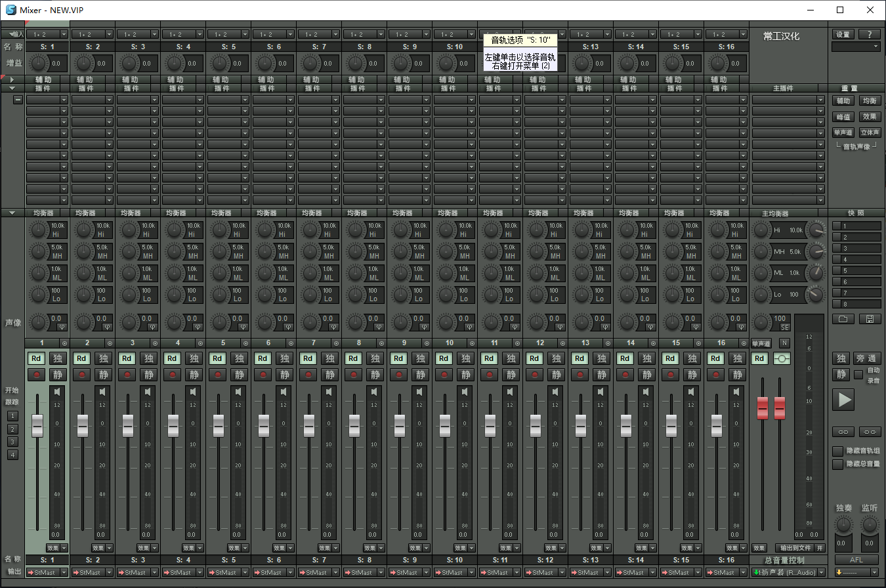Click the channel 1 volume fader
This screenshot has width=886, height=588.
pyautogui.click(x=37, y=425)
